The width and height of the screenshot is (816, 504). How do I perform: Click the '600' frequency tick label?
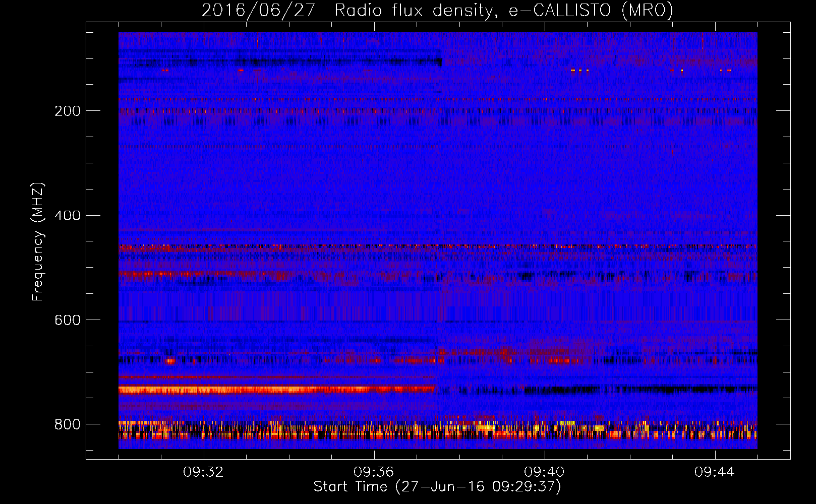67,321
